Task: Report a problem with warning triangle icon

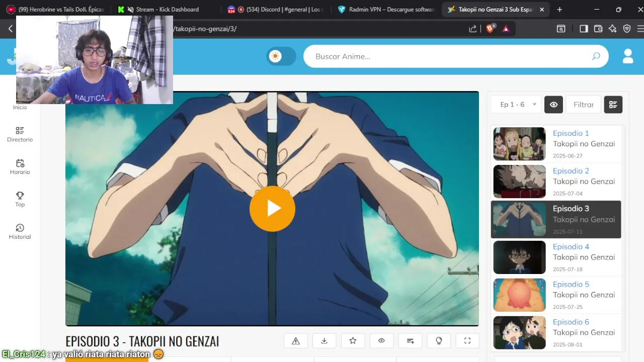Action: 296,341
